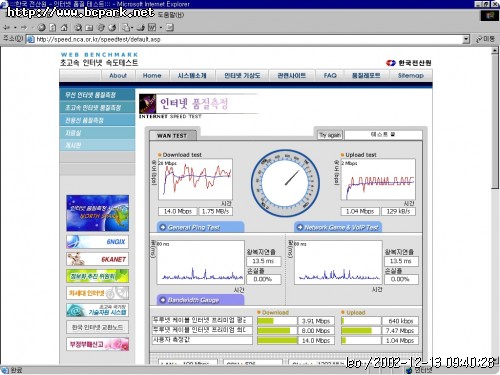
Task: Expand the address bar dropdown arrow
Action: (466, 39)
